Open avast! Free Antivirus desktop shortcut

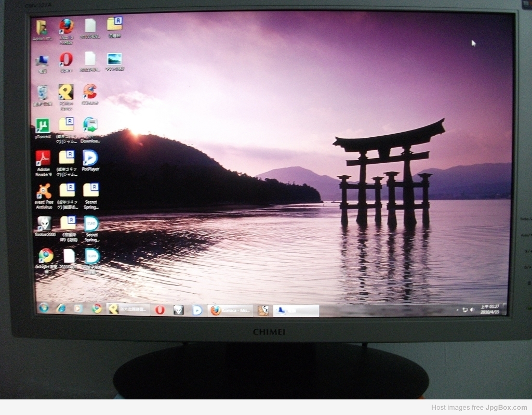44,191
